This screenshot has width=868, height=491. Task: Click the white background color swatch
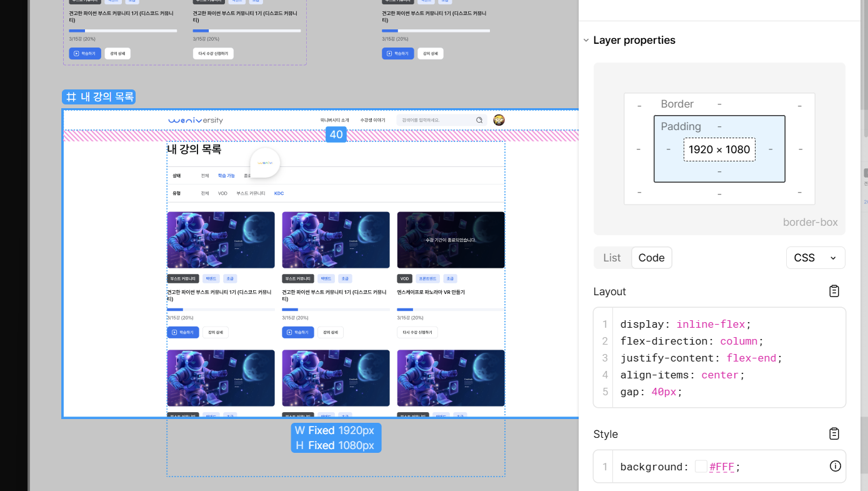click(701, 467)
